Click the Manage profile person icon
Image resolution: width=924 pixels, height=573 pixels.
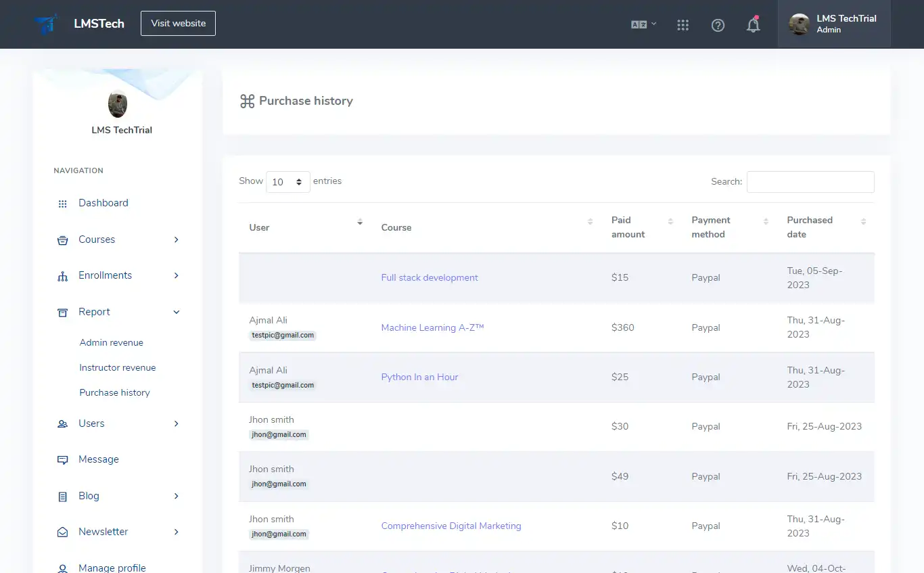tap(62, 568)
